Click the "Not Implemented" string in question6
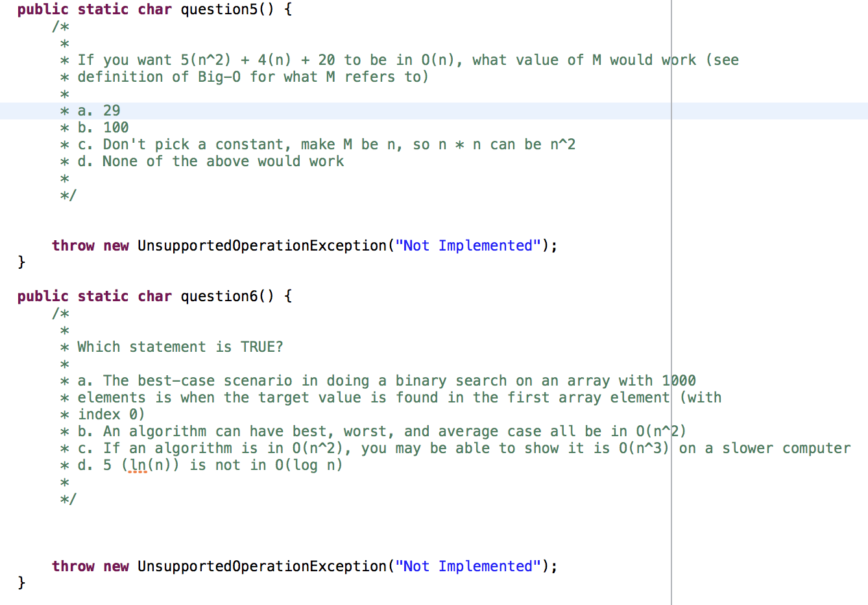This screenshot has height=605, width=868. tap(468, 566)
